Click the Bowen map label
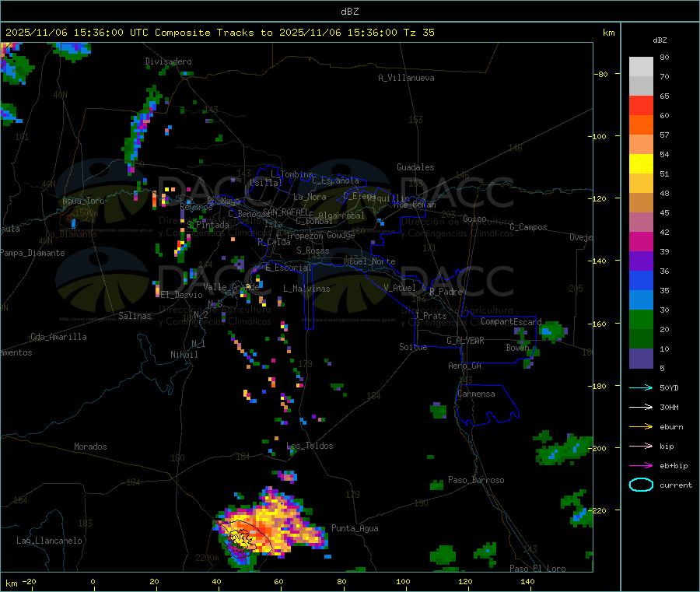 (517, 347)
